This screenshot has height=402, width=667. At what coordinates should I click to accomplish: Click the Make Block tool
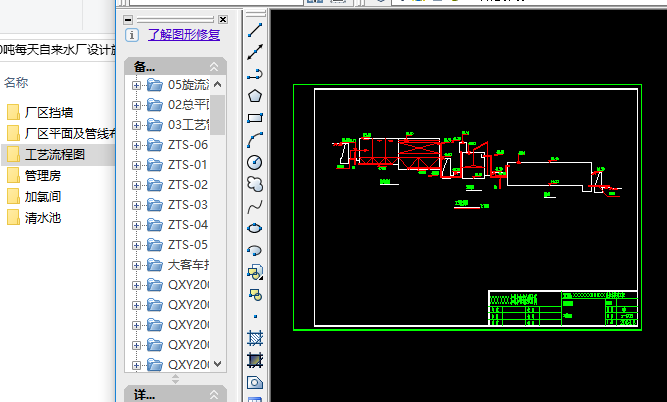pos(255,294)
